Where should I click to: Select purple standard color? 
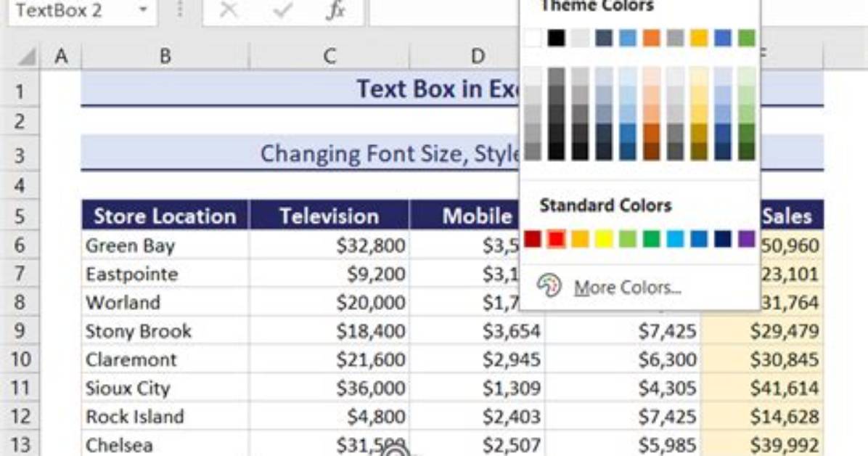746,239
